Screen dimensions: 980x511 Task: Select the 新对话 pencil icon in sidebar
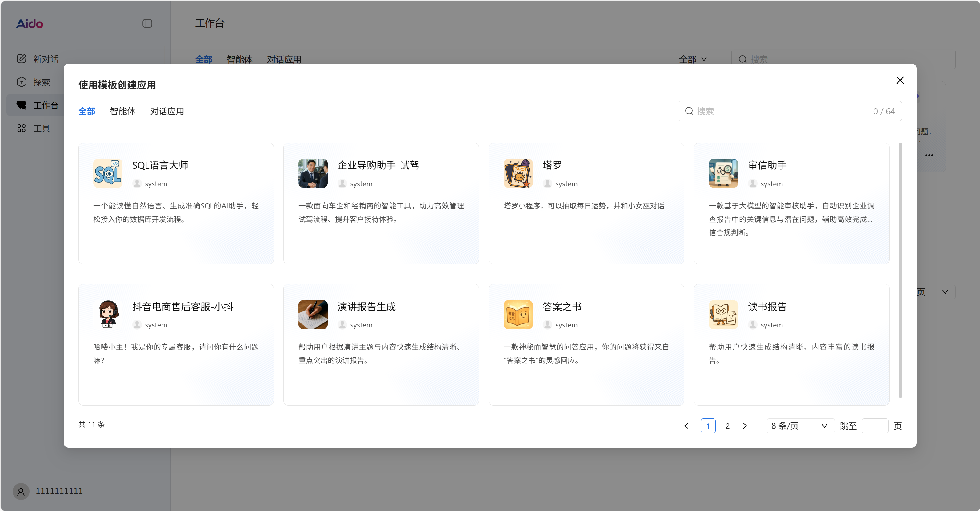(x=21, y=58)
